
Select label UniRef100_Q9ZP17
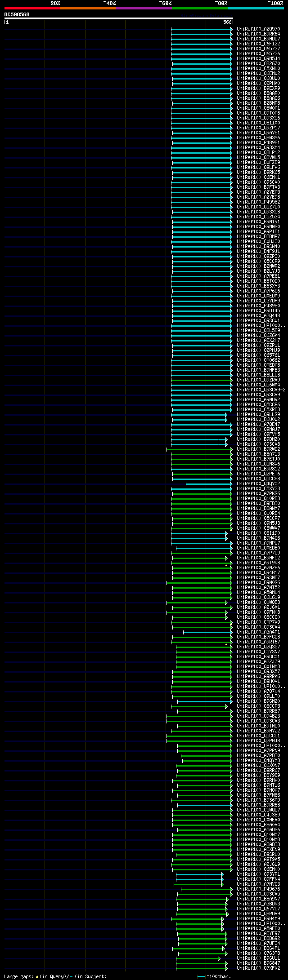[x=258, y=128]
